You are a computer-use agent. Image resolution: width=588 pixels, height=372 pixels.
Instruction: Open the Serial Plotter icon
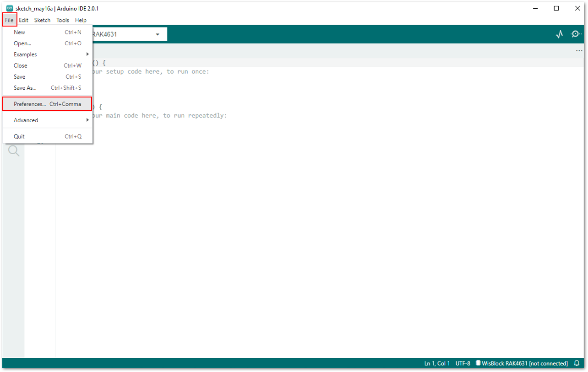click(x=559, y=34)
